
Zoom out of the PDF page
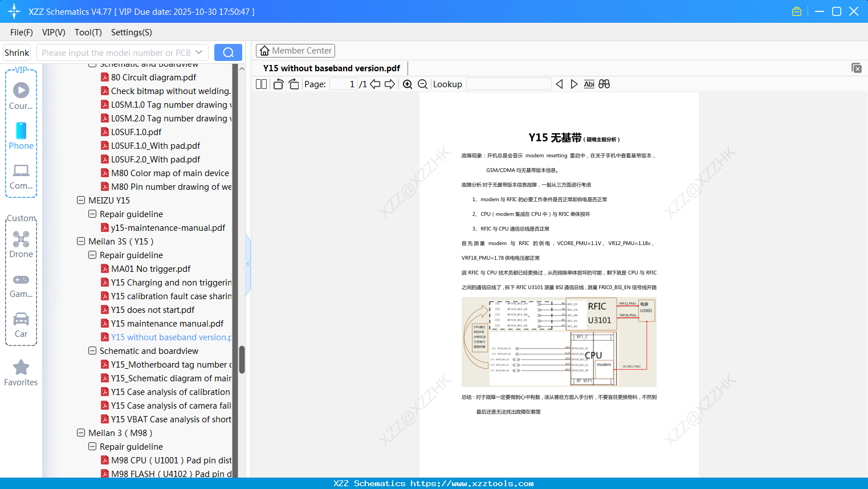422,84
